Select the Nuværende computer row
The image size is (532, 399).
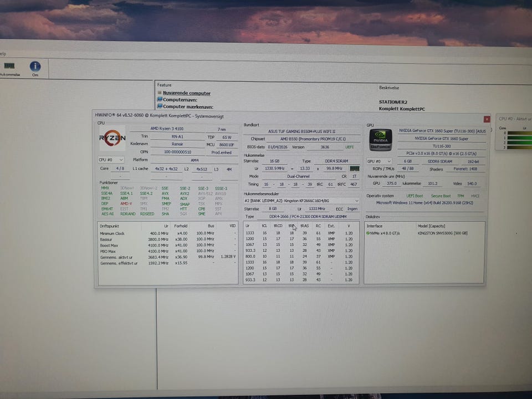[x=186, y=93]
